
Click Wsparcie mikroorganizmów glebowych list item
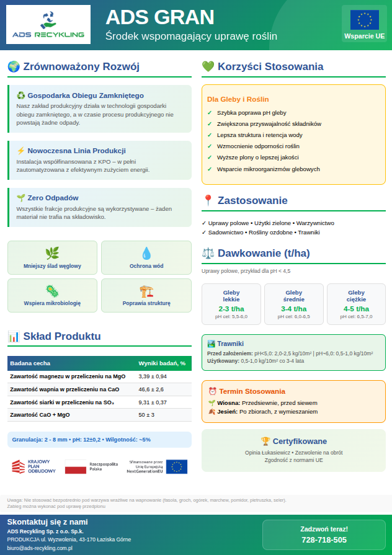pyautogui.click(x=269, y=169)
